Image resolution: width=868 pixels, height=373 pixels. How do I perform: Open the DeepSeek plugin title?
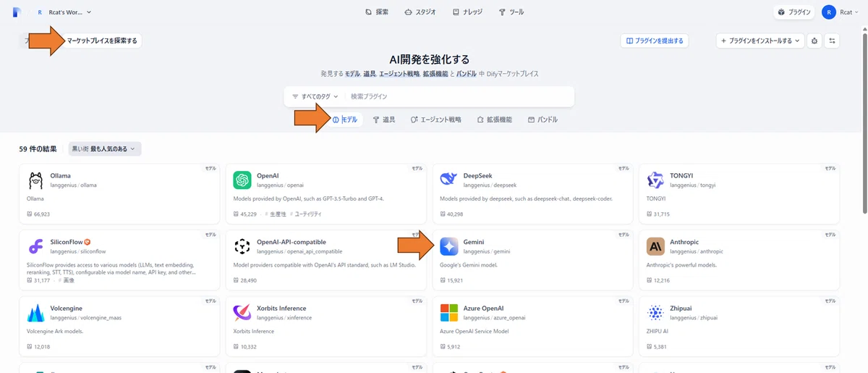click(x=477, y=175)
